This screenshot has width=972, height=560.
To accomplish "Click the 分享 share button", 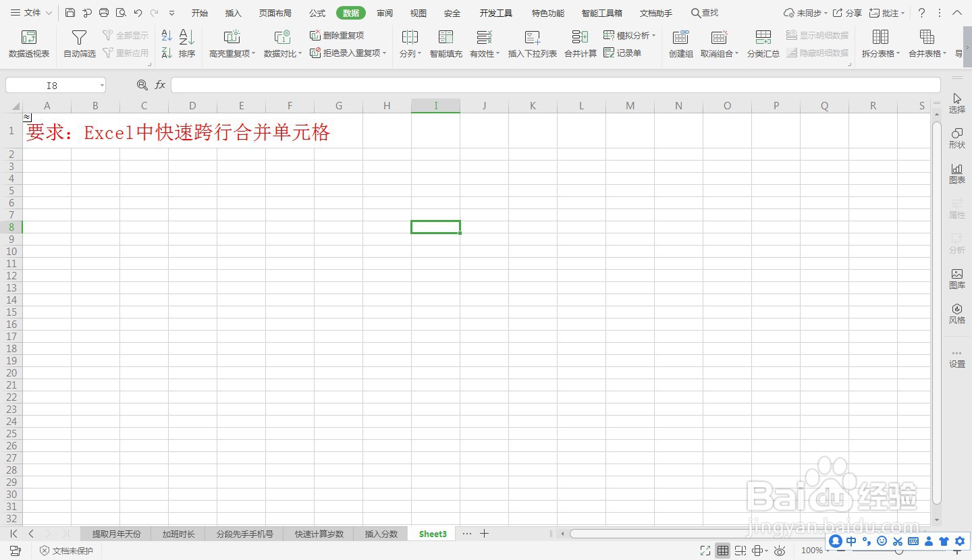I will (x=847, y=13).
